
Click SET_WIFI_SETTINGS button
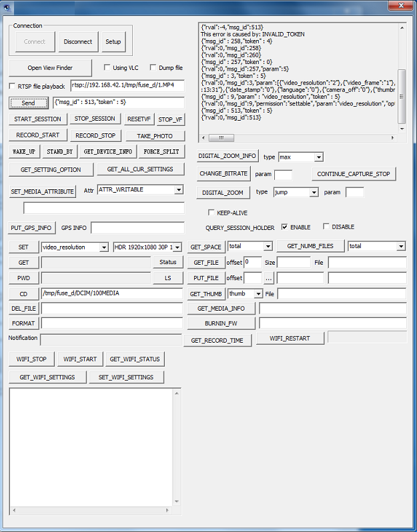126,377
